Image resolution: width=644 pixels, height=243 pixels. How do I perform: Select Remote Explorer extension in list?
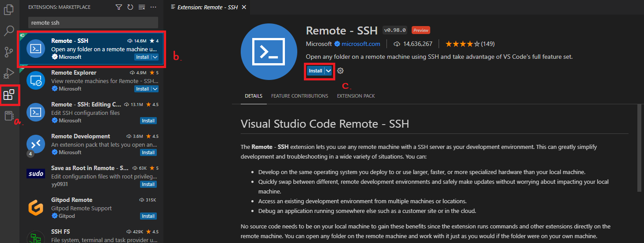(91, 80)
